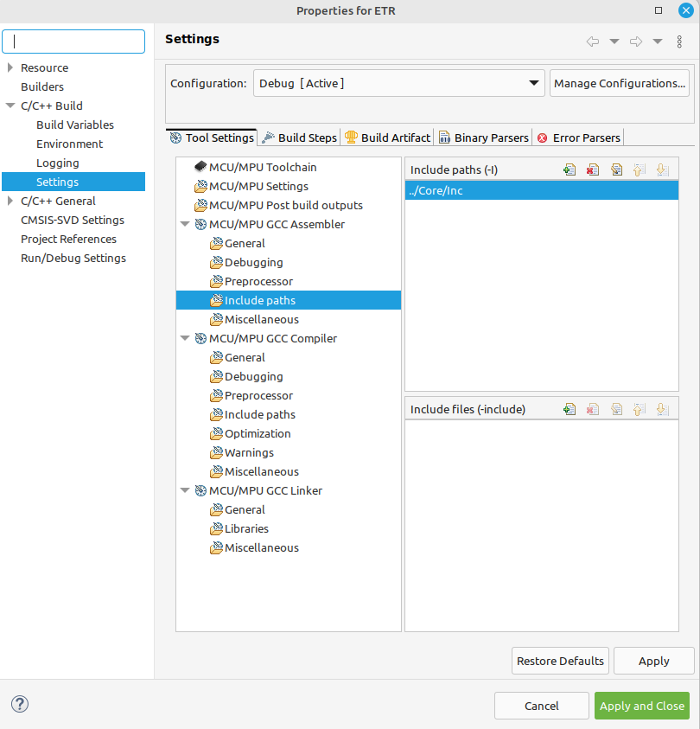The height and width of the screenshot is (729, 700).
Task: Click the Apply button
Action: click(x=653, y=661)
